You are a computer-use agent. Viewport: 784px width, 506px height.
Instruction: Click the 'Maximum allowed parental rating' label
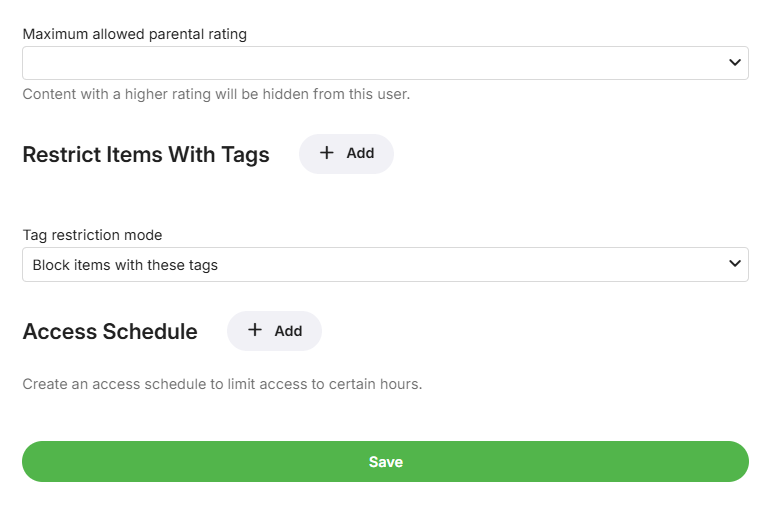pos(134,34)
